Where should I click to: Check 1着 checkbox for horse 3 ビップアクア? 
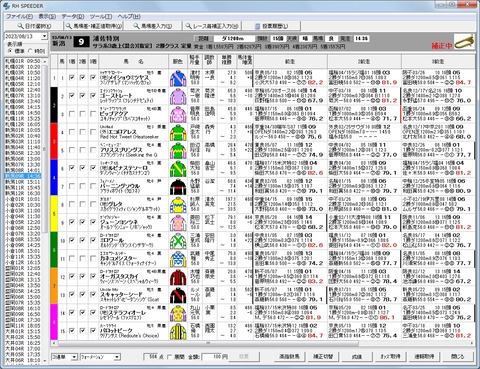[x=72, y=114]
